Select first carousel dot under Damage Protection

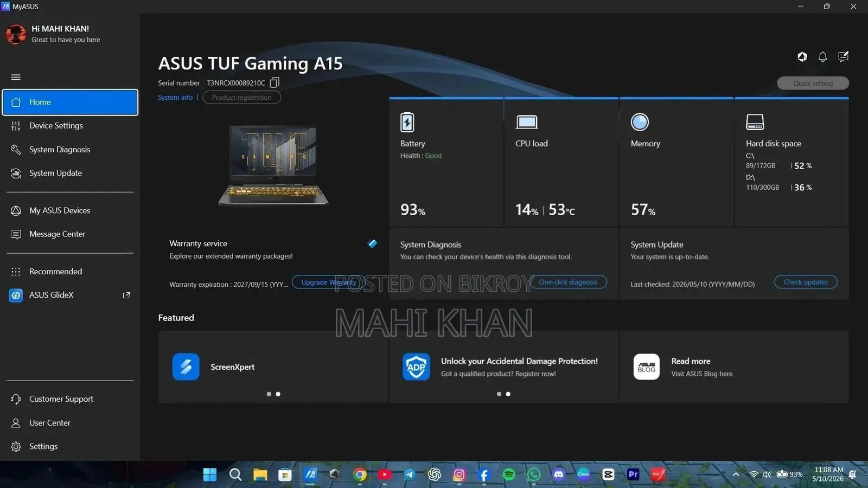[499, 394]
